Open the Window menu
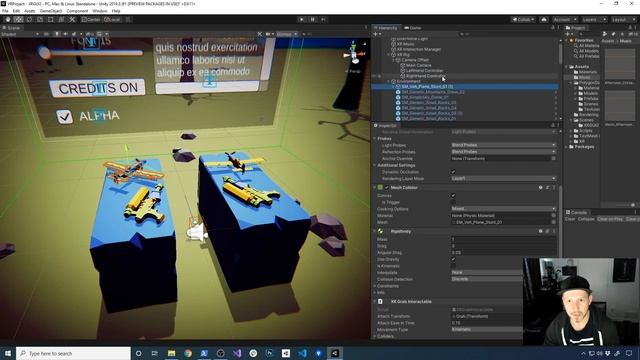 click(x=100, y=11)
